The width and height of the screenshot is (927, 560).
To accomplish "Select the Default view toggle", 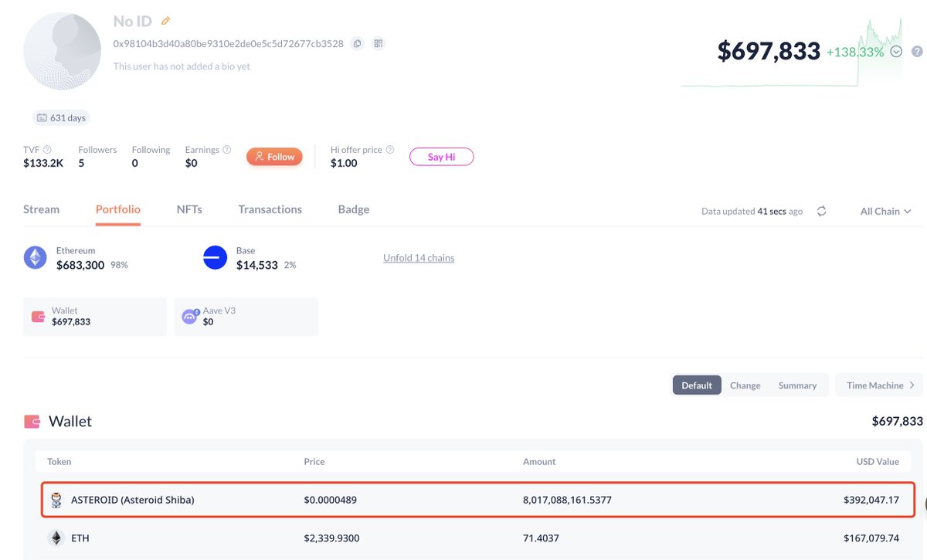I will pos(697,385).
